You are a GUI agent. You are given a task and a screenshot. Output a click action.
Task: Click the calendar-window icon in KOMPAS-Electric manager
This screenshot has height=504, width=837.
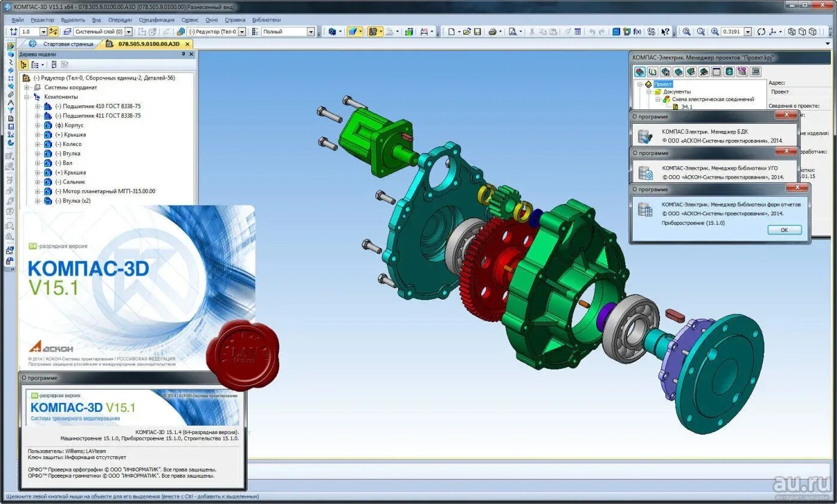pyautogui.click(x=716, y=72)
